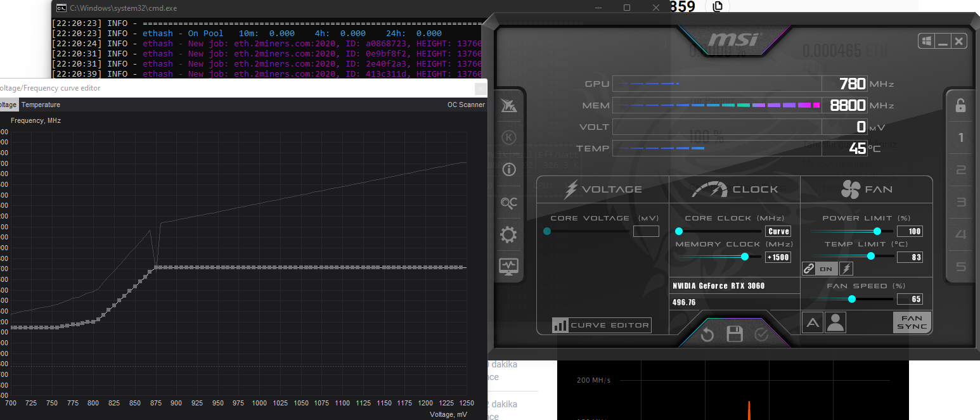Switch to Voltage tab in curve editor
Screen dimensions: 980x420
point(8,105)
